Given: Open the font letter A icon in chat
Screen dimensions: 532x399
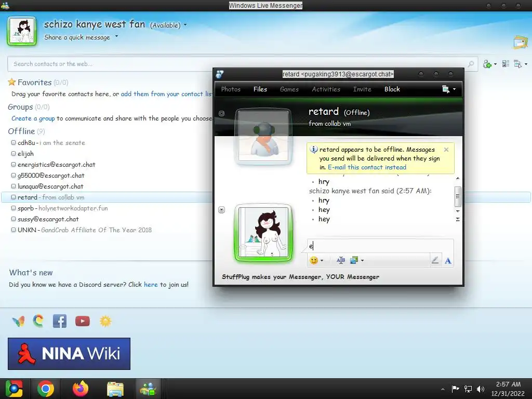Looking at the screenshot, I should pyautogui.click(x=448, y=261).
